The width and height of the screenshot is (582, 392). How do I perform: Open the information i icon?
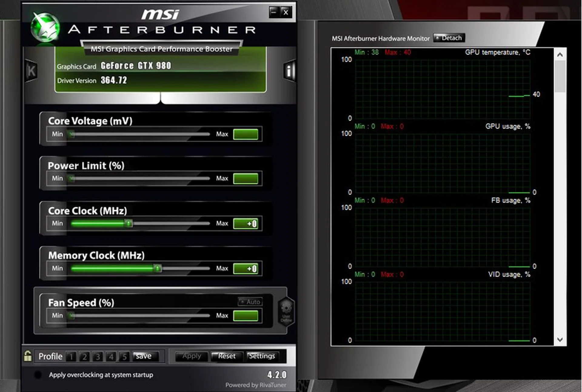click(x=289, y=71)
